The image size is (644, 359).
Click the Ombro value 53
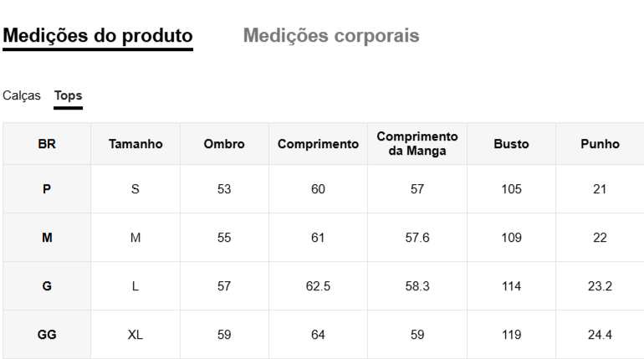(224, 189)
